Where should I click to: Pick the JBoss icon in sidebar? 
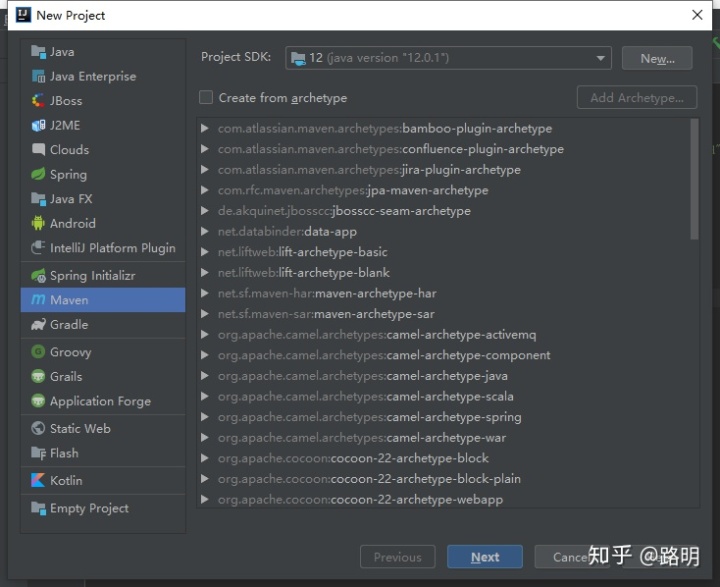pyautogui.click(x=38, y=101)
